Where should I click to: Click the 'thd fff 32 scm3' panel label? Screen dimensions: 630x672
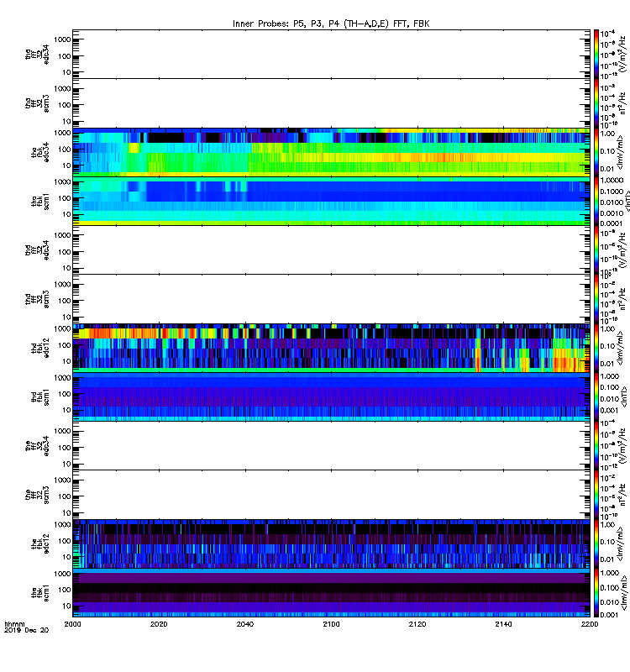click(x=37, y=299)
